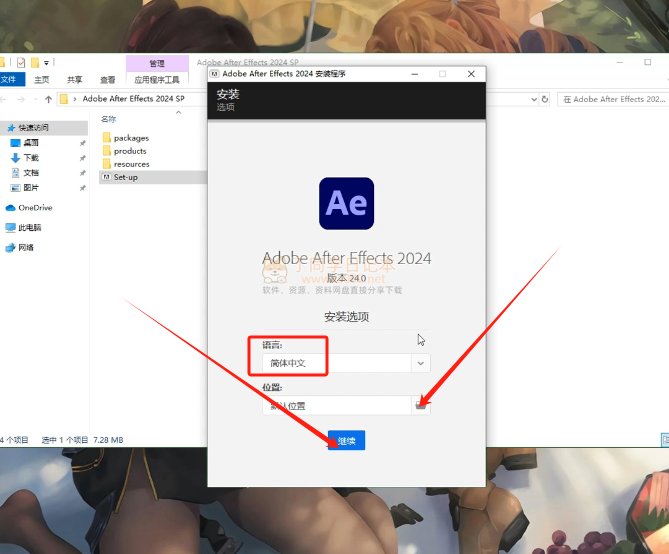669x554 pixels.
Task: Click the Explorer back arrow
Action: (3, 99)
